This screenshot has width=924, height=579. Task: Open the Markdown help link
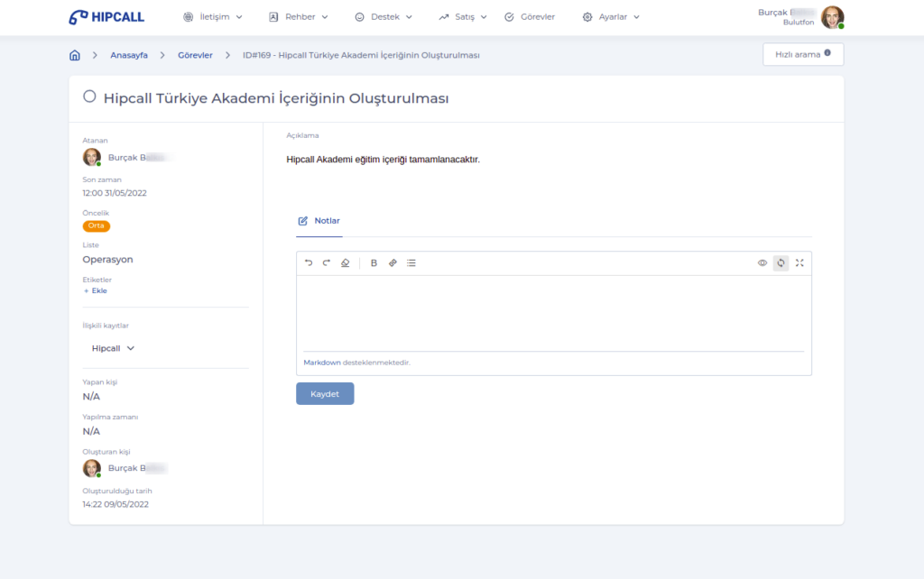click(322, 363)
